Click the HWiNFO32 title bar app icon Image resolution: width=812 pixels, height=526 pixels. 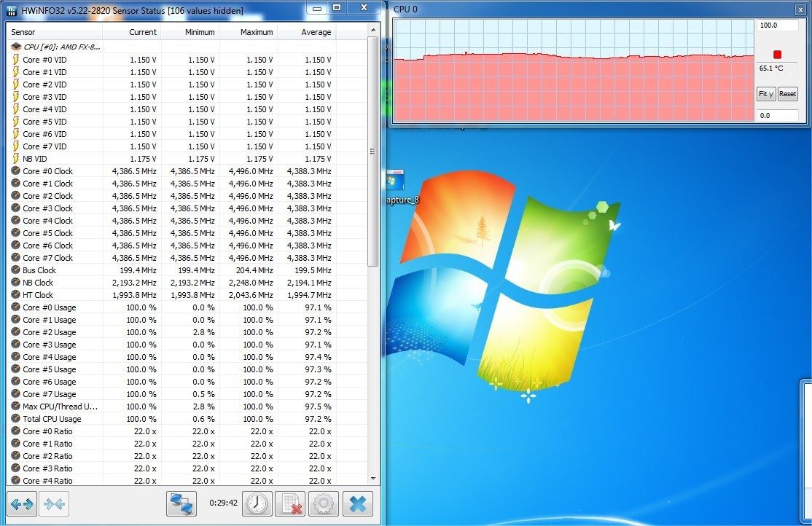point(12,10)
